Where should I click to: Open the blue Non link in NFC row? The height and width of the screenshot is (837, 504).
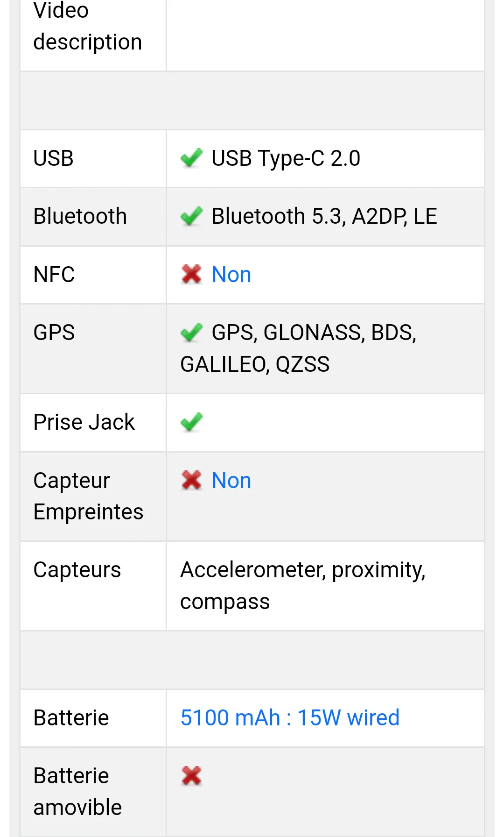coord(231,275)
